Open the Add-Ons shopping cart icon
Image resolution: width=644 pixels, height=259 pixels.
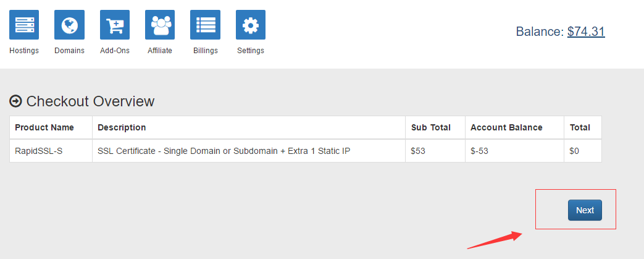115,25
